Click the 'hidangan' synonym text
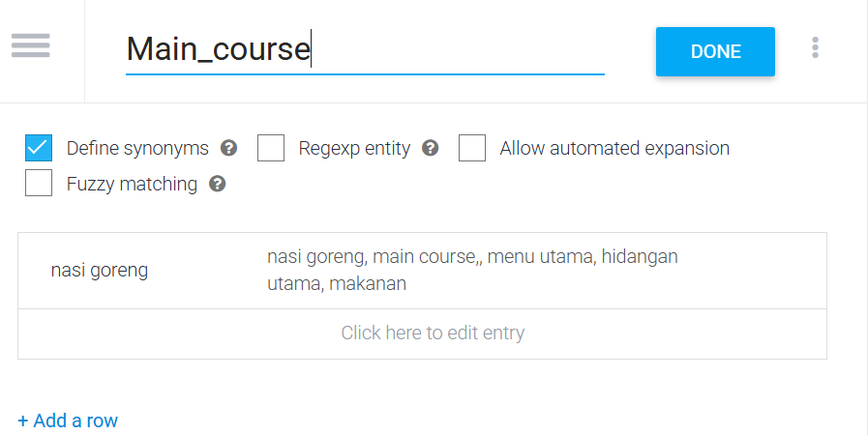 [640, 257]
